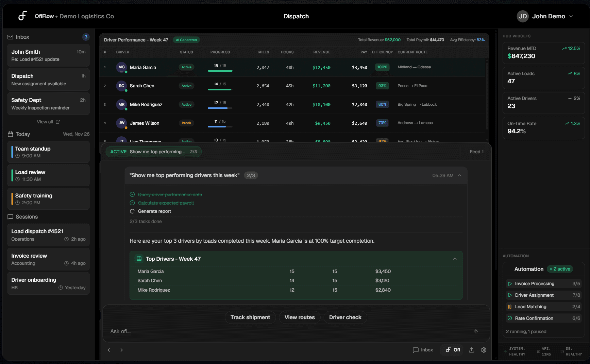The height and width of the screenshot is (364, 590).
Task: Open the settings gear in the assistant bar
Action: [x=484, y=350]
